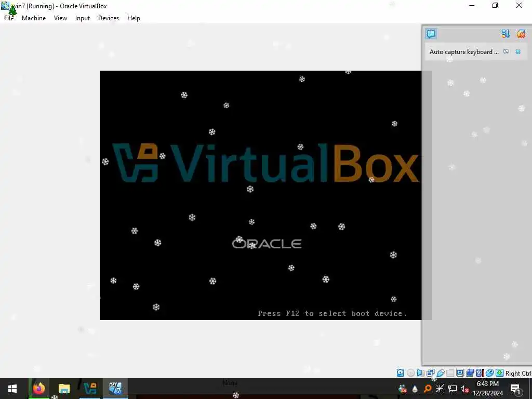Click the keyboard capture green arrow indicator
The image size is (532, 399).
tap(499, 373)
